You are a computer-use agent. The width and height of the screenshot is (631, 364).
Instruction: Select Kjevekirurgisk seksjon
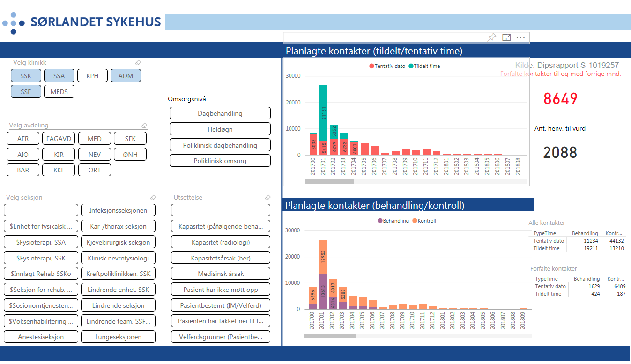pyautogui.click(x=119, y=242)
